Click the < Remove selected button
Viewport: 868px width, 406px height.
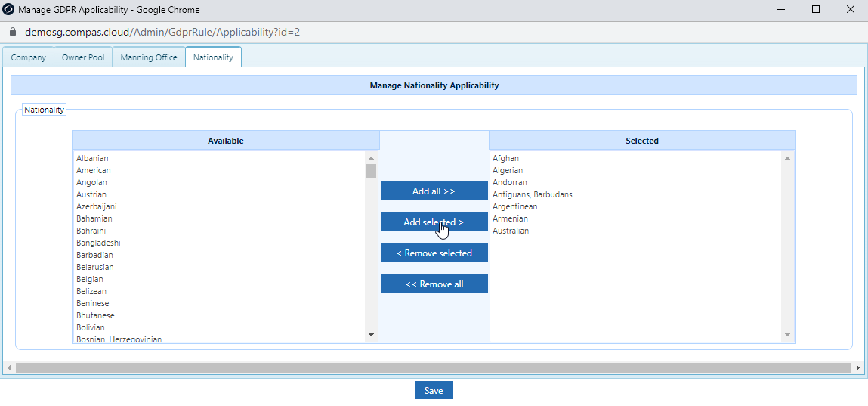click(x=434, y=253)
